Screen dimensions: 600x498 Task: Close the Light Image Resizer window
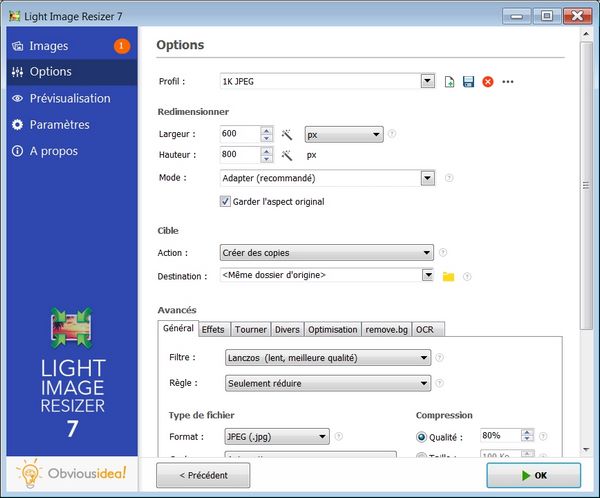point(577,16)
